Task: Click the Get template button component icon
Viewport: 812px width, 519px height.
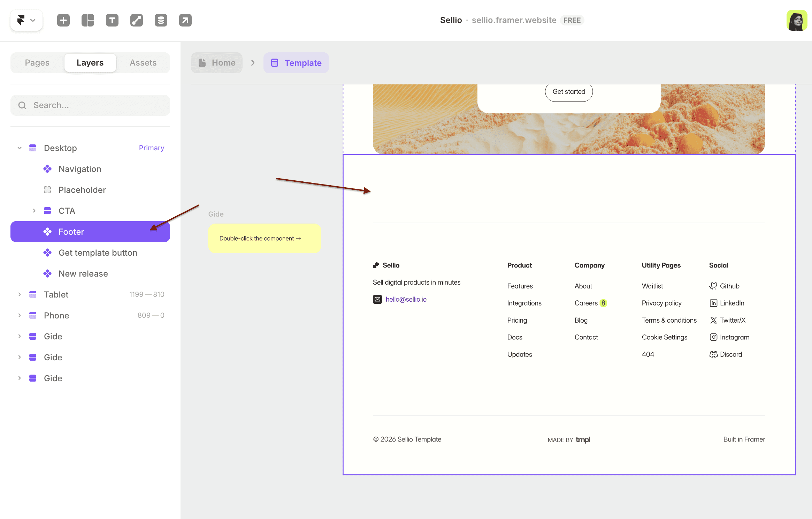Action: click(x=47, y=253)
